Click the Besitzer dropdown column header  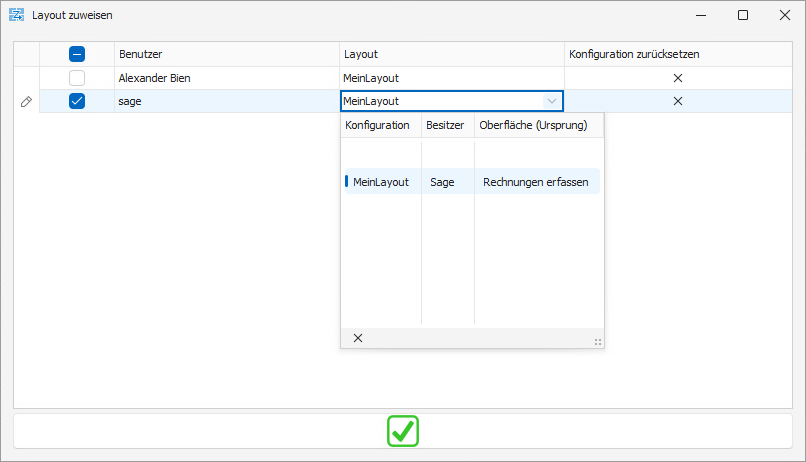coord(446,125)
